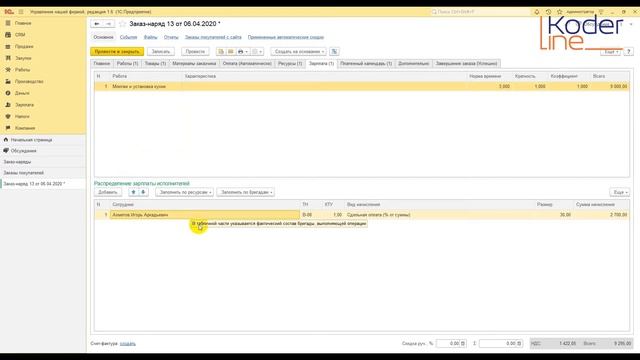Viewport: 640px width, 360px height.
Task: Select employee cell Ахметов Игорь Аркадьевич
Action: click(205, 215)
